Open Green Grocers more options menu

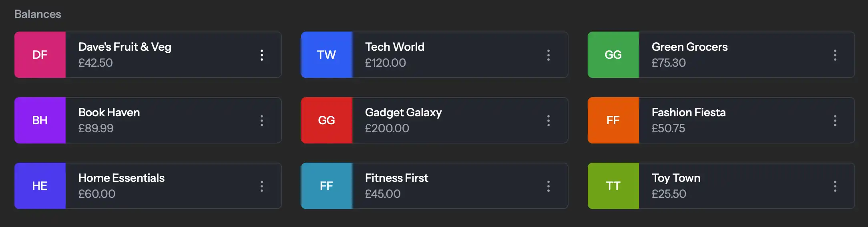835,55
